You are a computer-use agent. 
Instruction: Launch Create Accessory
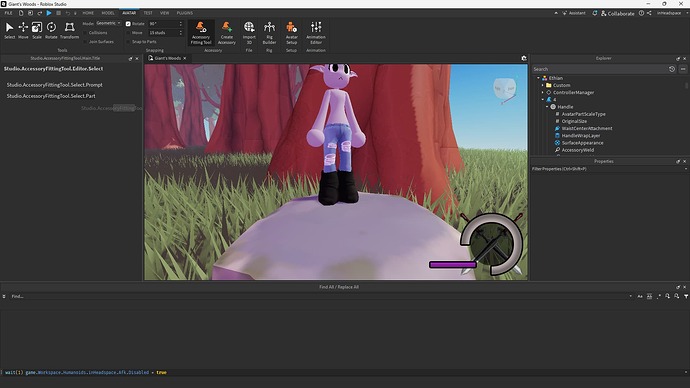click(227, 33)
